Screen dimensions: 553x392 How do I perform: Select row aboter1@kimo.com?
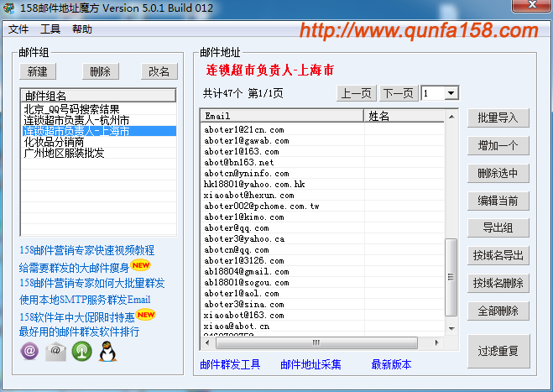tap(323, 217)
